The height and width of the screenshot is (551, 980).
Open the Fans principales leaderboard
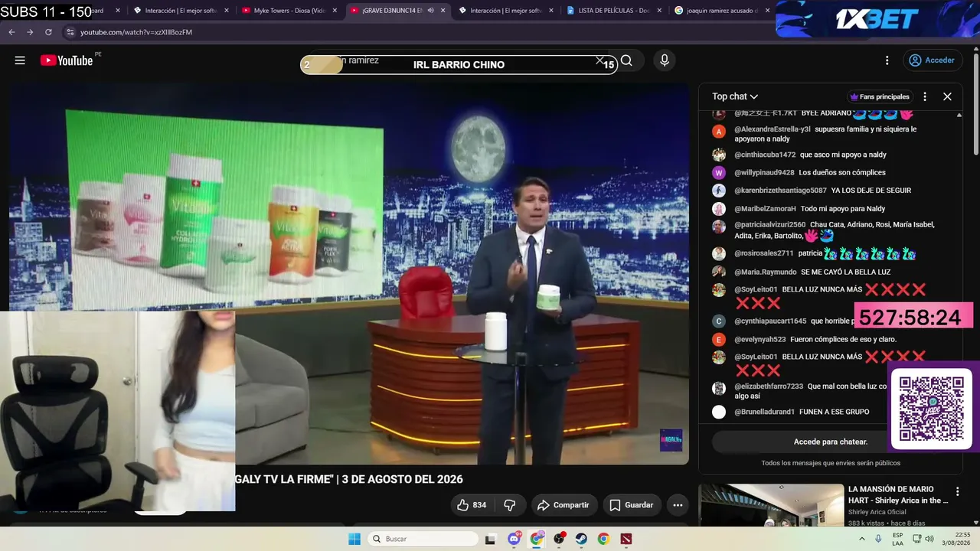pyautogui.click(x=880, y=96)
